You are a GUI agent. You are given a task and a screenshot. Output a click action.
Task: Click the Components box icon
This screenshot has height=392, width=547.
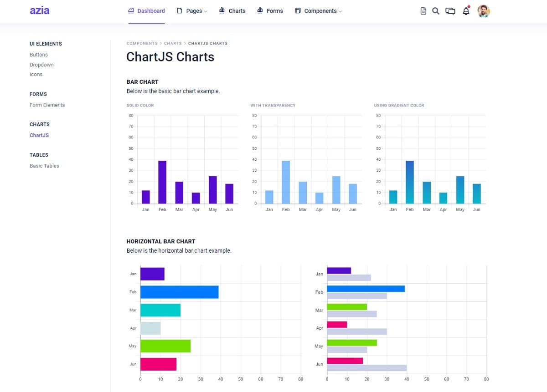point(298,10)
